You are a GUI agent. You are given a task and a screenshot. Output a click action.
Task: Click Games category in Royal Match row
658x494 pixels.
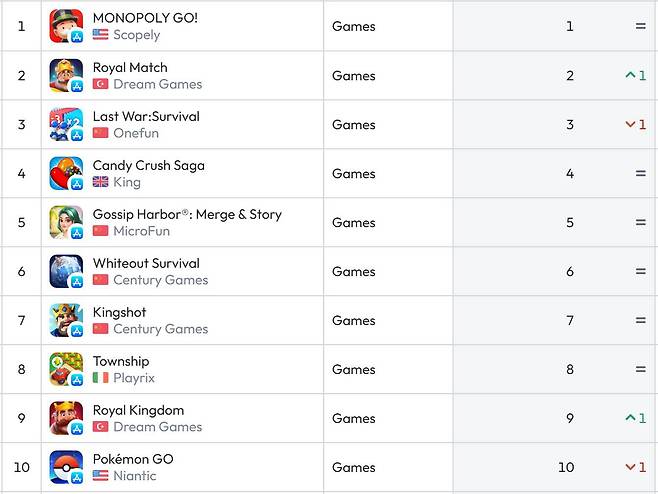(353, 75)
